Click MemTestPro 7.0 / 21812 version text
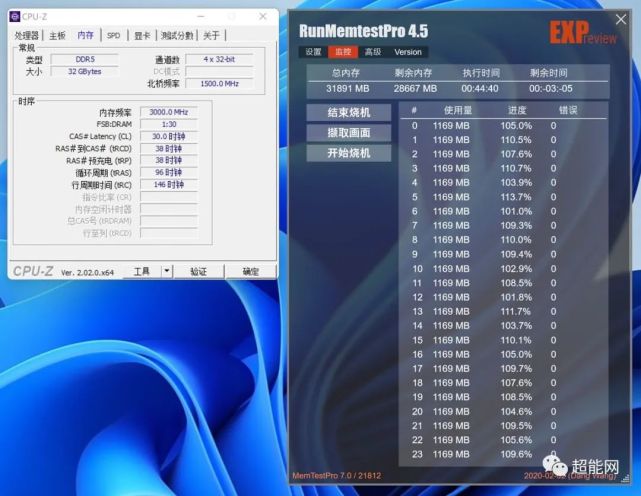Screen dimensions: 641x496 (x=336, y=476)
